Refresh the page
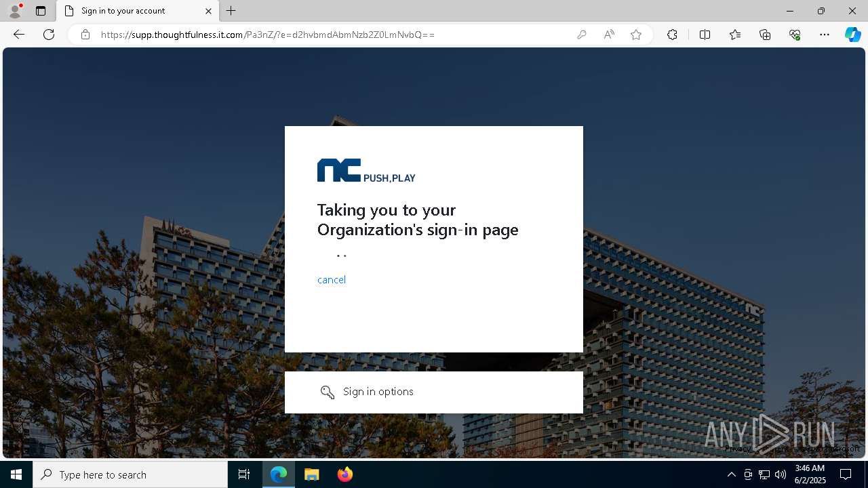The width and height of the screenshot is (868, 488). (49, 35)
